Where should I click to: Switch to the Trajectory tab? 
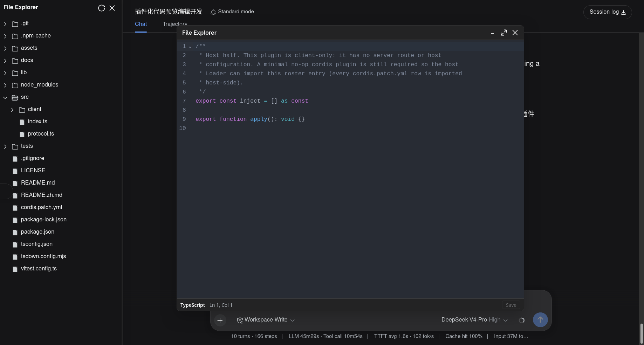(175, 24)
